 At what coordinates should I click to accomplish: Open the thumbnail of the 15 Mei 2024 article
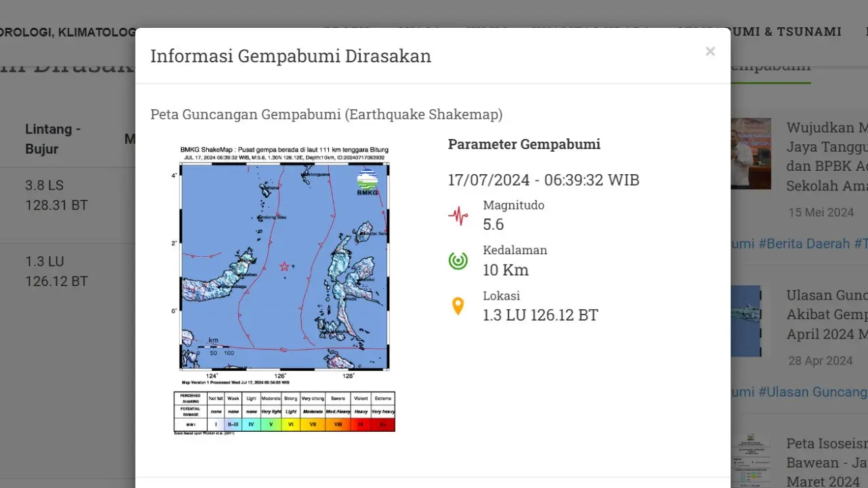(x=751, y=154)
